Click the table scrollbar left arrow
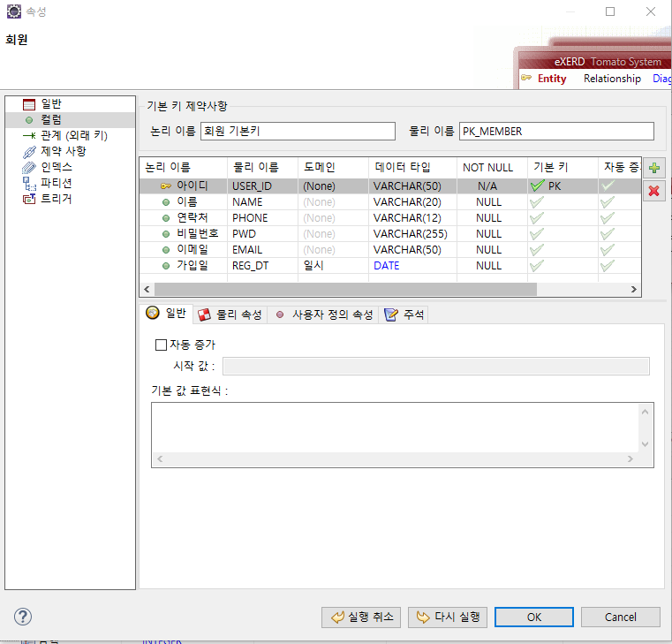Image resolution: width=672 pixels, height=644 pixels. point(147,290)
